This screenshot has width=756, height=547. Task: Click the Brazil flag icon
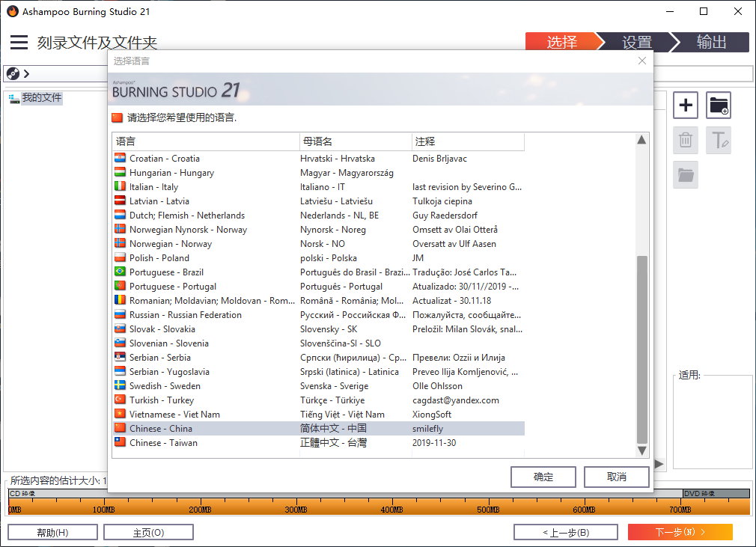[120, 272]
